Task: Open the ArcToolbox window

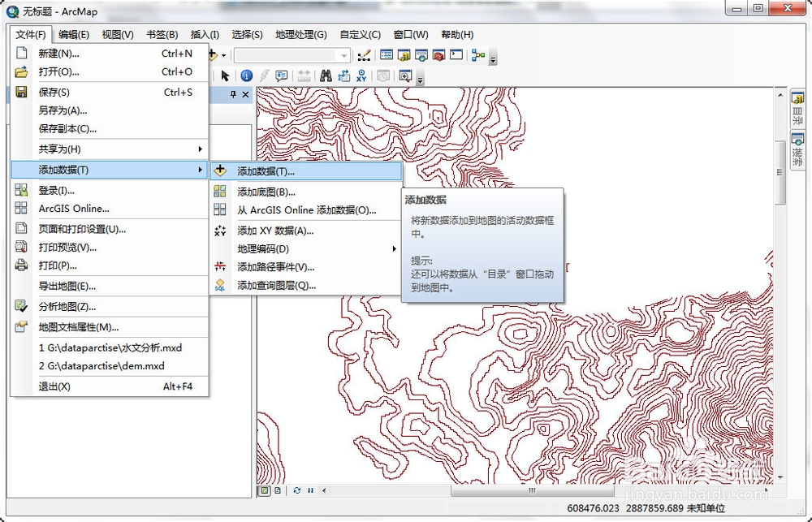Action: 438,55
